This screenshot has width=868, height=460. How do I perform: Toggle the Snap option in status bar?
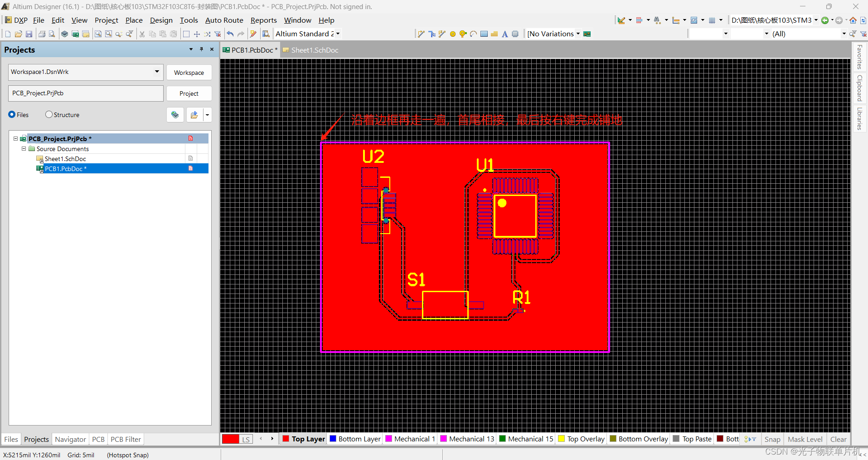772,439
